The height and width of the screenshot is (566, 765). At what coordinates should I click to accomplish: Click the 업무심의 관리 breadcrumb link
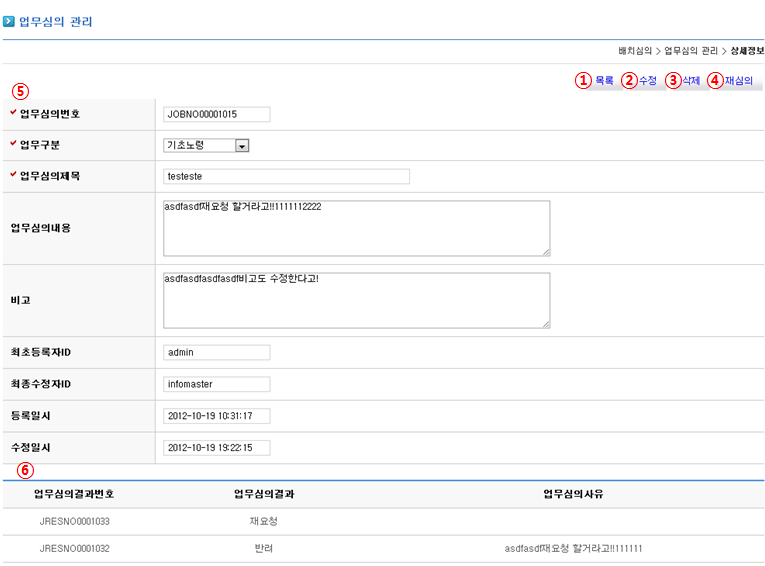coord(691,50)
